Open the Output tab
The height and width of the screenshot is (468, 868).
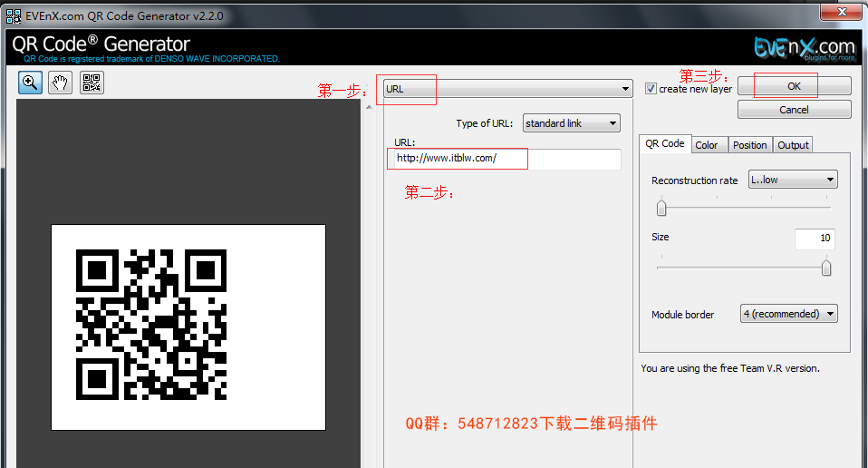coord(794,145)
